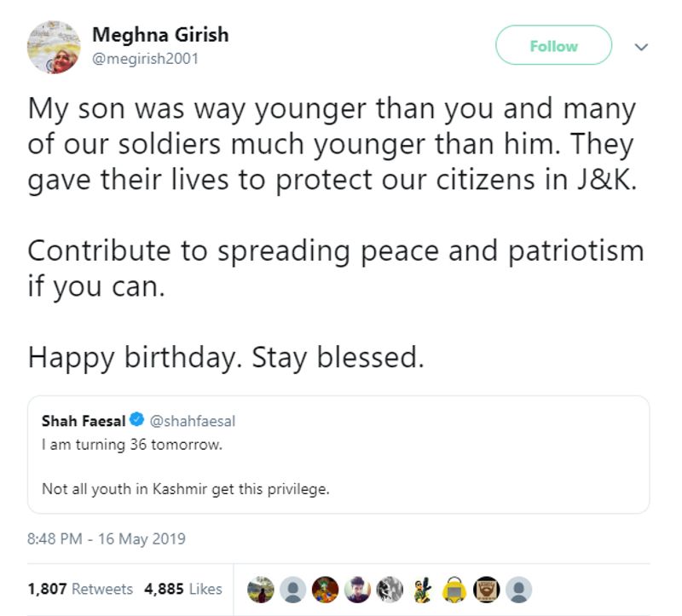This screenshot has height=616, width=682.
Task: Click the @shahfaesal handle
Action: pos(193,421)
